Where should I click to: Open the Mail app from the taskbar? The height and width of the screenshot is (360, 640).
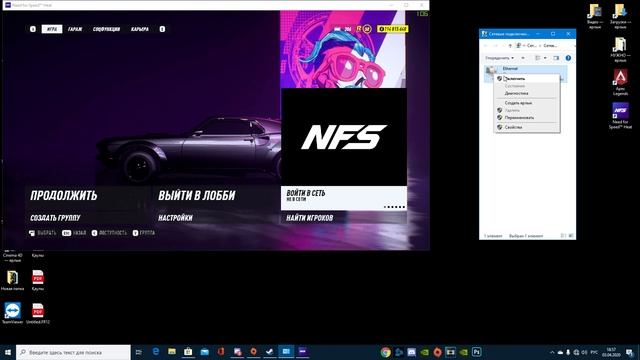pyautogui.click(x=204, y=351)
